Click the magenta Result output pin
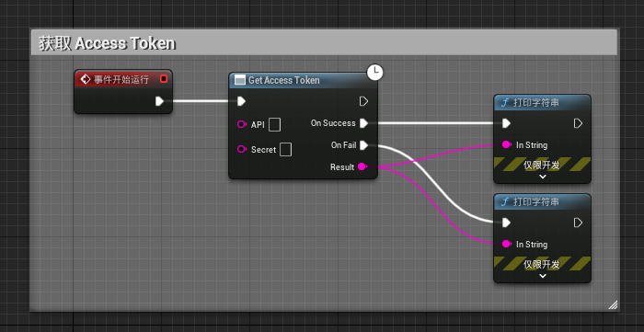644x332 pixels. click(362, 166)
